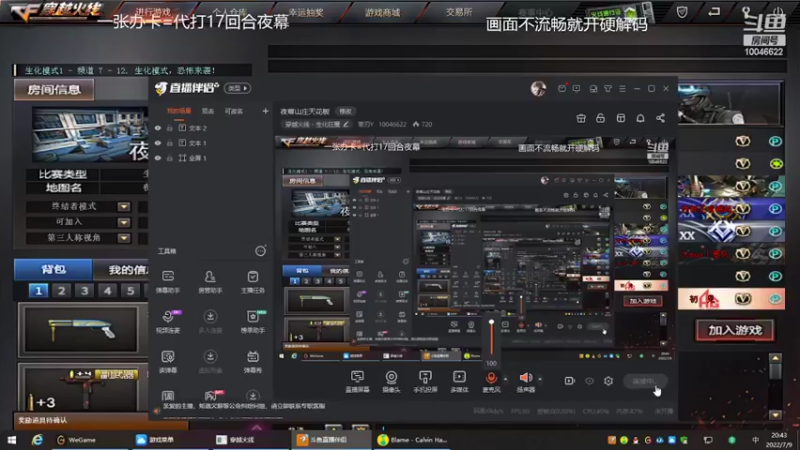
Task: Click the share icon in room header
Action: coord(660,118)
